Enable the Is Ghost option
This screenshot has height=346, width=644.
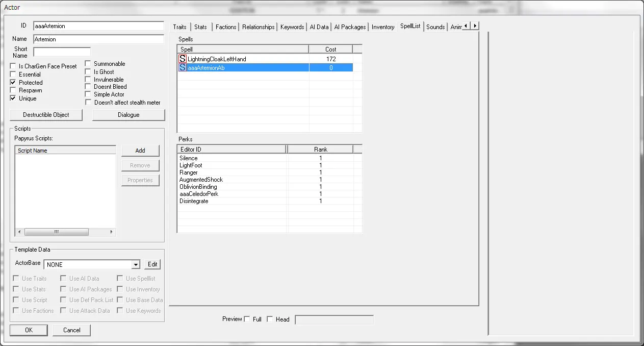pos(88,72)
